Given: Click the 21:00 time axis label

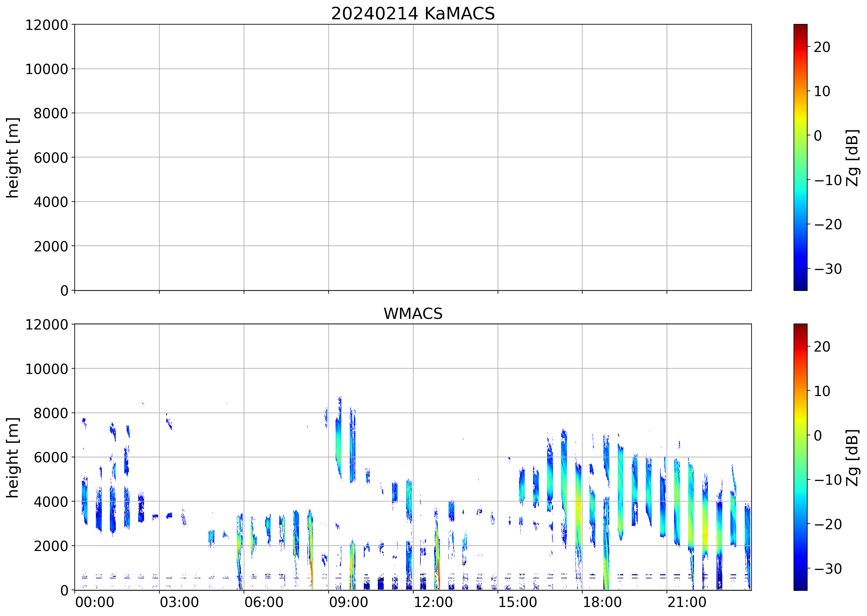Looking at the screenshot, I should tap(687, 602).
